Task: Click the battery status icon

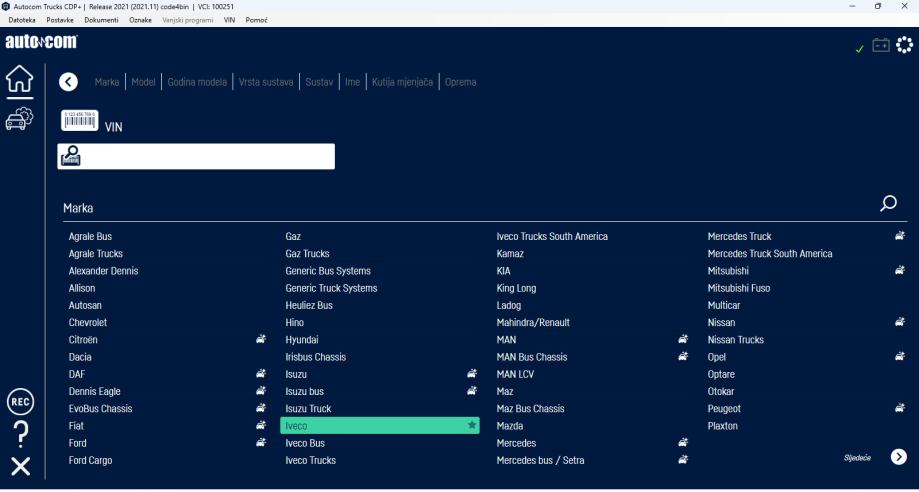Action: click(x=881, y=45)
